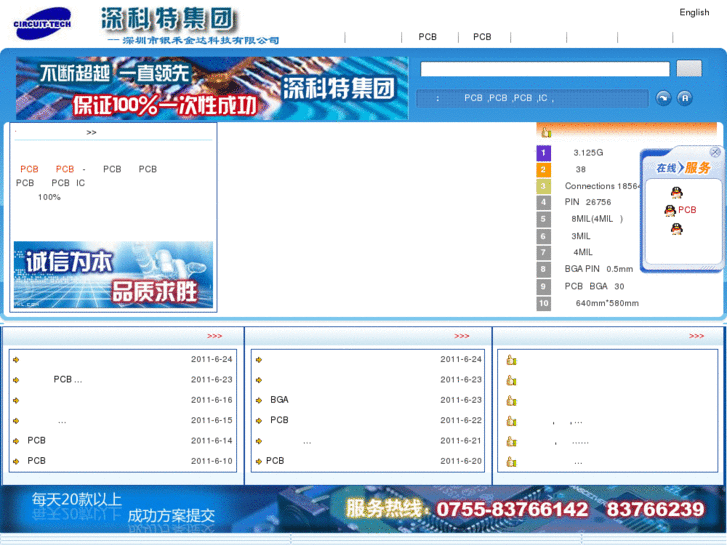Switch site language via English link
Screen dimensions: 727x545
(694, 13)
